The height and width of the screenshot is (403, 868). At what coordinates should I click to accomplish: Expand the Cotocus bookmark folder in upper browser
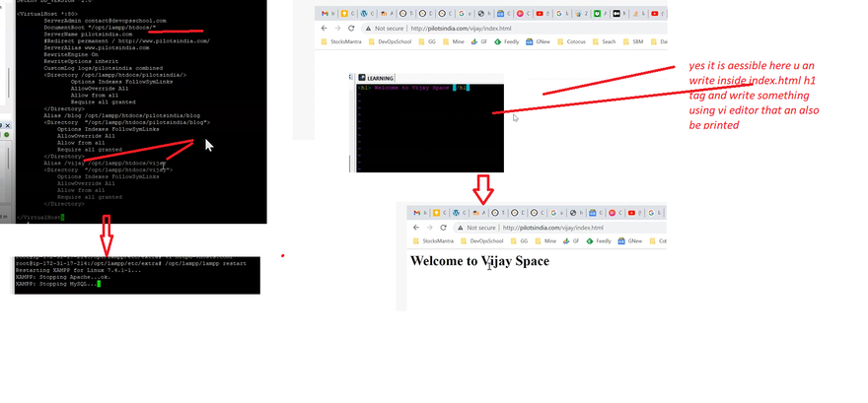(575, 42)
